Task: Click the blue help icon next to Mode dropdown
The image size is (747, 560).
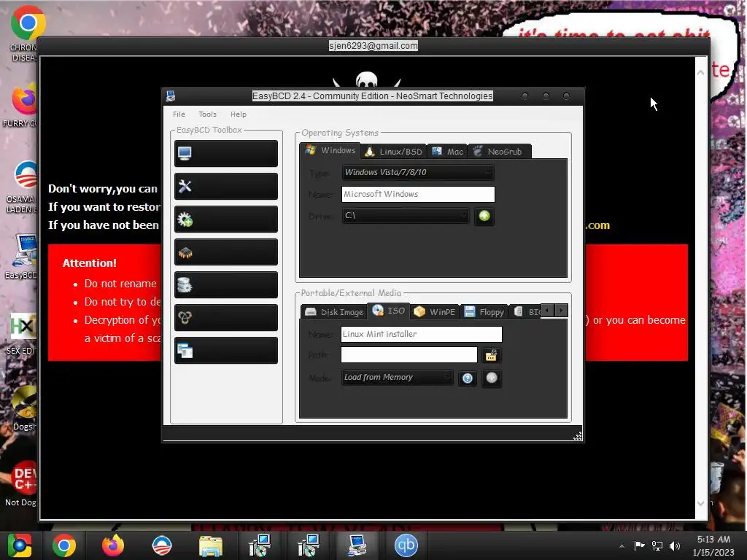Action: [x=468, y=378]
